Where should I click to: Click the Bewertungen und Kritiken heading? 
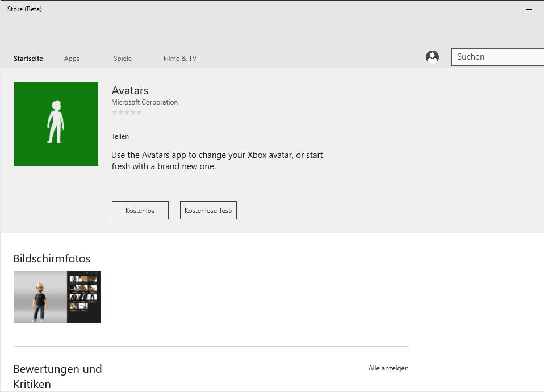pos(57,376)
